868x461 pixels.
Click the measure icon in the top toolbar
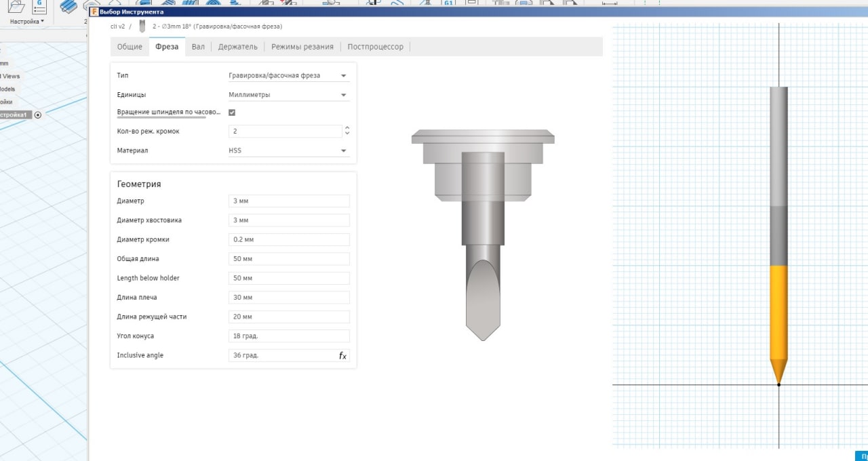(x=610, y=3)
